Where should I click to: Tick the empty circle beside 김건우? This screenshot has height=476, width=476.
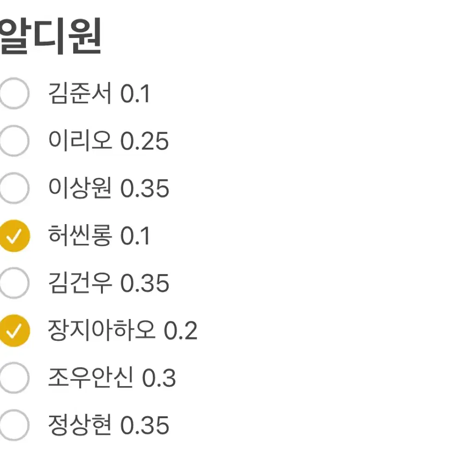(x=14, y=283)
